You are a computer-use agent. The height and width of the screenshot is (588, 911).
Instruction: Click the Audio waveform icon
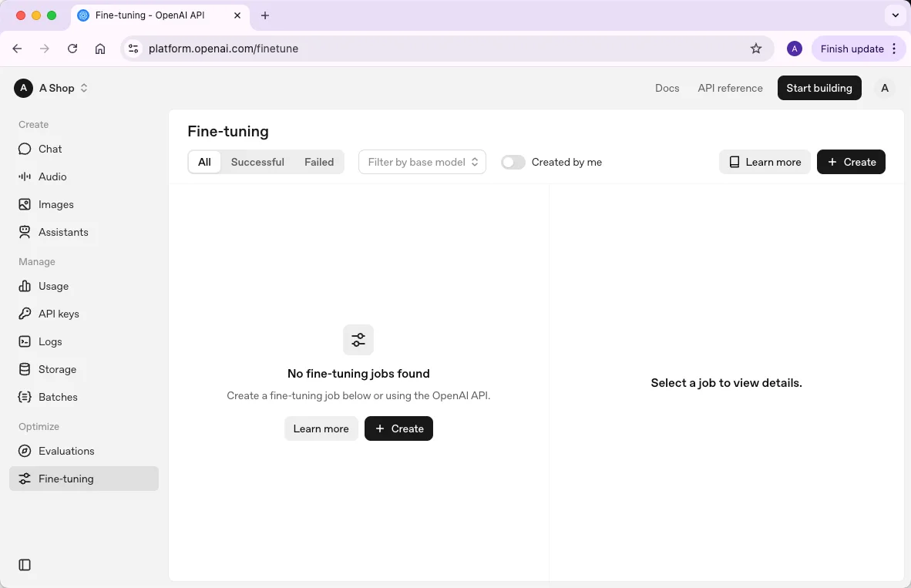[25, 176]
